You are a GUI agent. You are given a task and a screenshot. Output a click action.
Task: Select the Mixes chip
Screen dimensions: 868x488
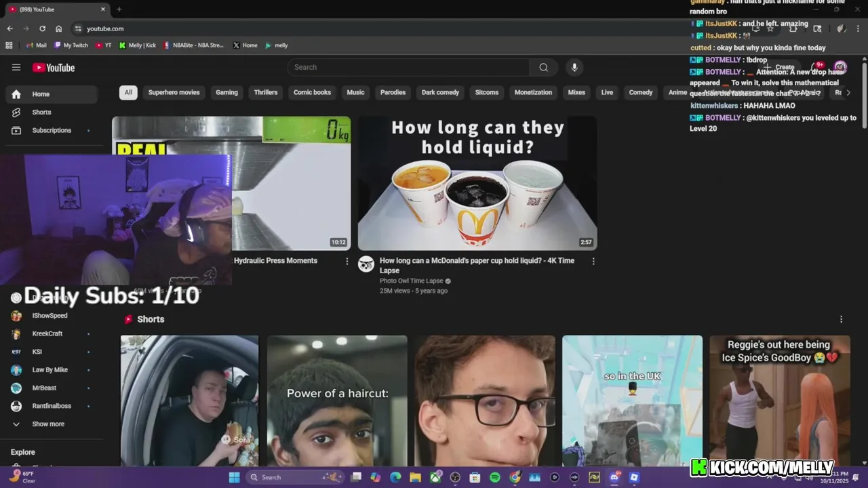point(576,92)
